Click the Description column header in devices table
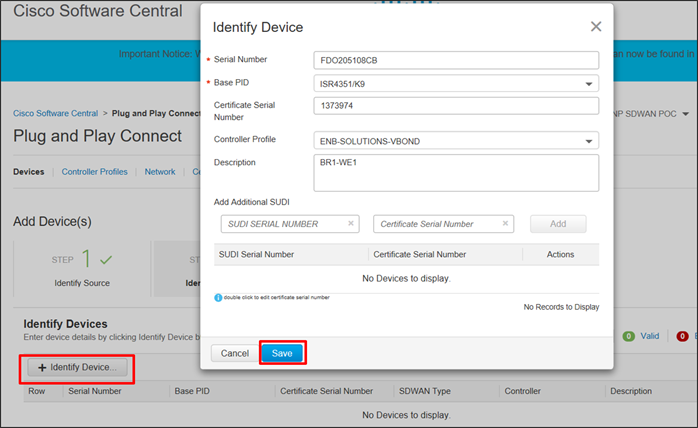698x428 pixels. click(x=631, y=391)
